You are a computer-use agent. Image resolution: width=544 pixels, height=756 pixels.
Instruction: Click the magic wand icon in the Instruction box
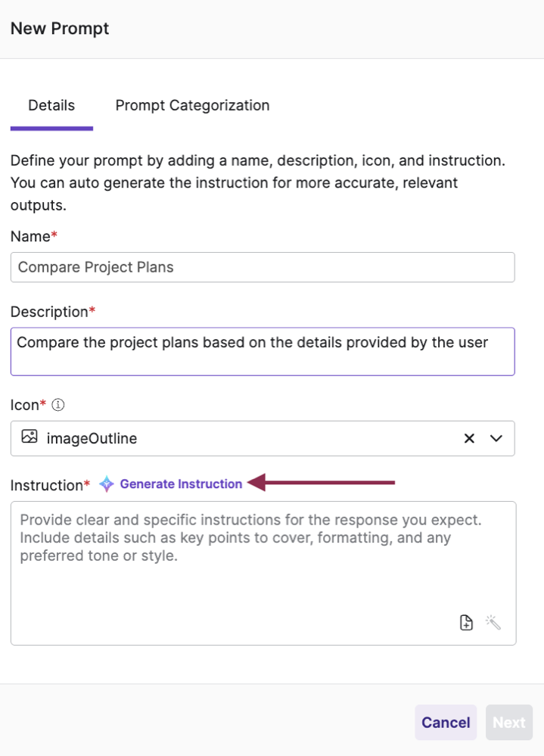(493, 622)
